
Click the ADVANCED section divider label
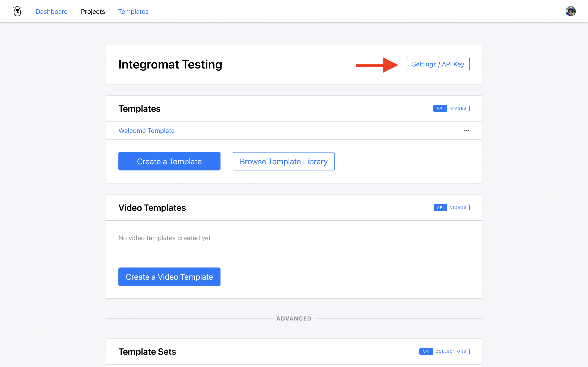pyautogui.click(x=294, y=318)
